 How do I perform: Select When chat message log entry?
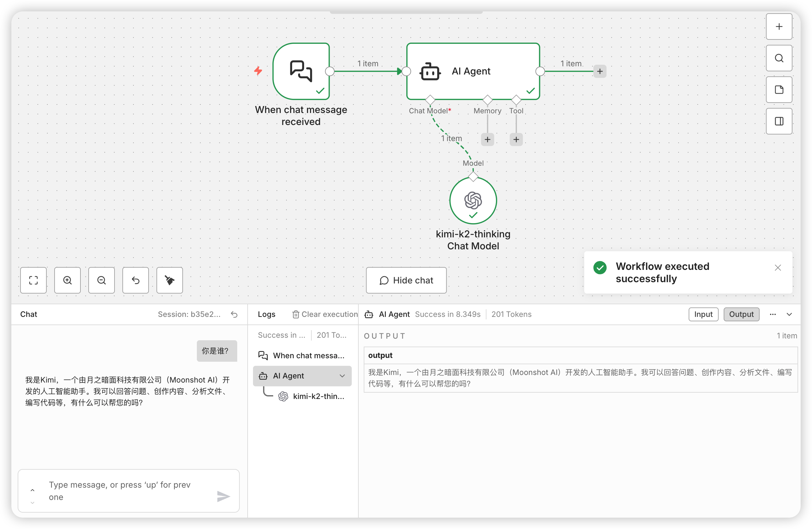[308, 356]
